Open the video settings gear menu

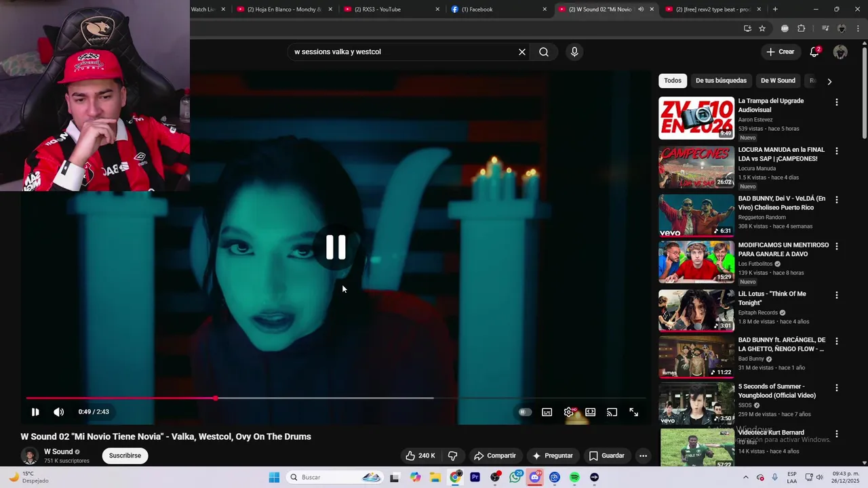[569, 412]
